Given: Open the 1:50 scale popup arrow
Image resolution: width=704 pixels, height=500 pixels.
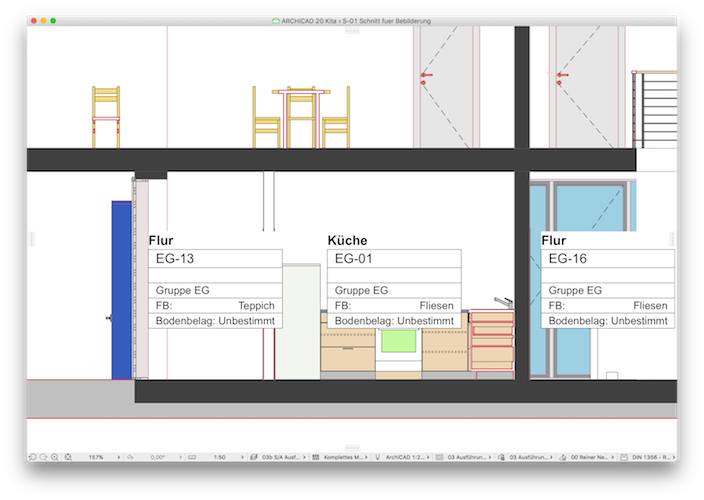Looking at the screenshot, I should pyautogui.click(x=242, y=457).
